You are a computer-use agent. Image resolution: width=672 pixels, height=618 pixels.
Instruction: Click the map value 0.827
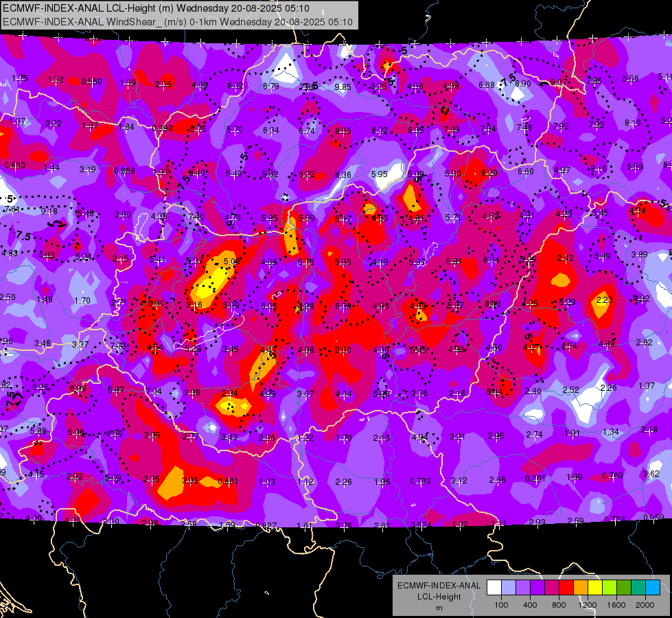point(266,526)
